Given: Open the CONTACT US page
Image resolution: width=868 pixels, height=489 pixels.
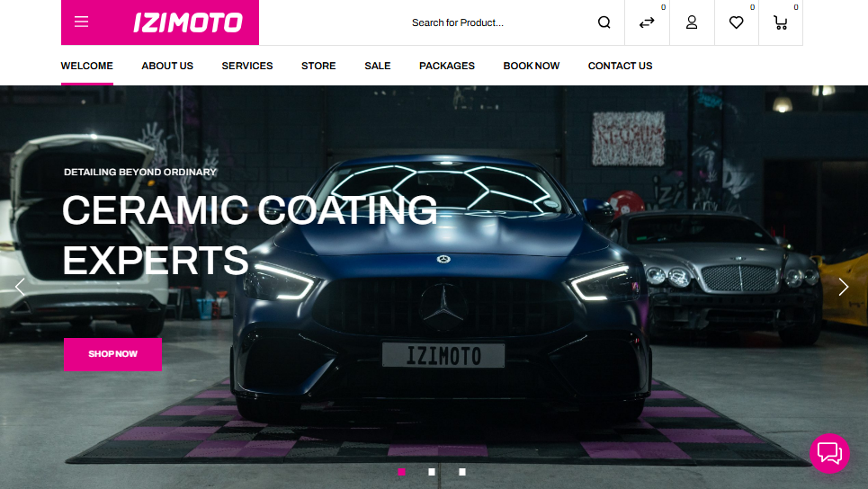Looking at the screenshot, I should [620, 66].
